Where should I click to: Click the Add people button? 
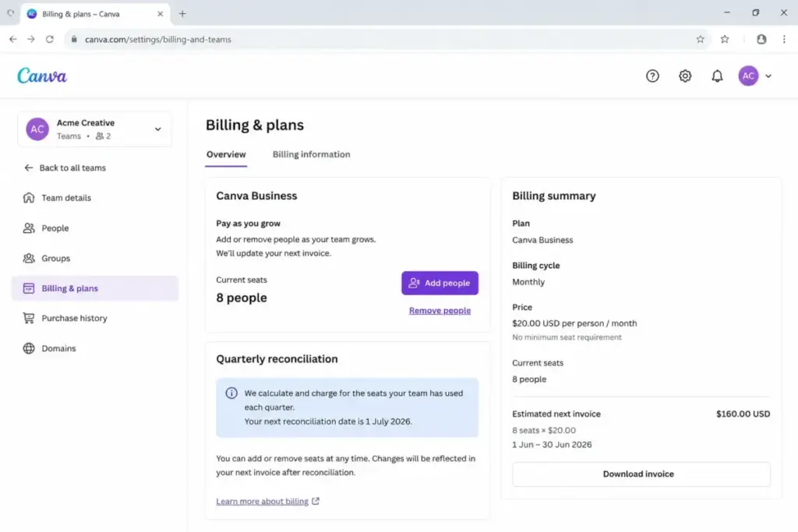440,283
